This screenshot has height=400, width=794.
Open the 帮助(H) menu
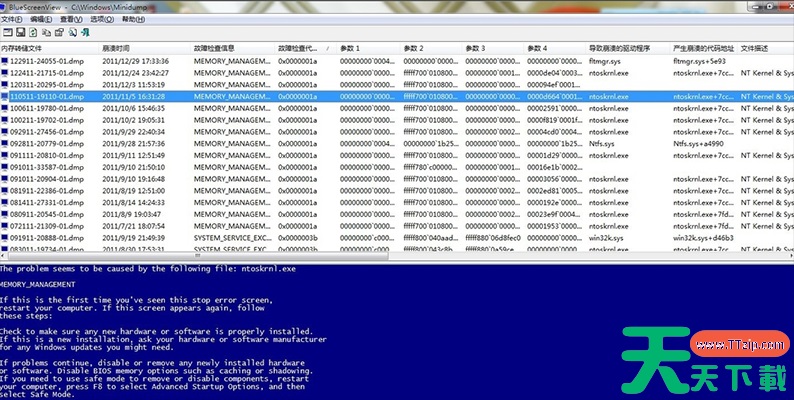(131, 19)
